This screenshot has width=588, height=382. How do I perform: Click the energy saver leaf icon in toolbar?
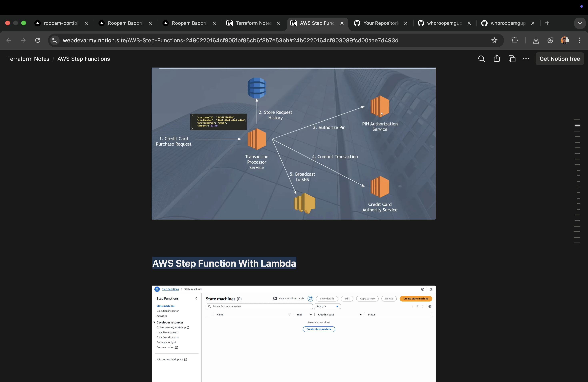pos(550,40)
